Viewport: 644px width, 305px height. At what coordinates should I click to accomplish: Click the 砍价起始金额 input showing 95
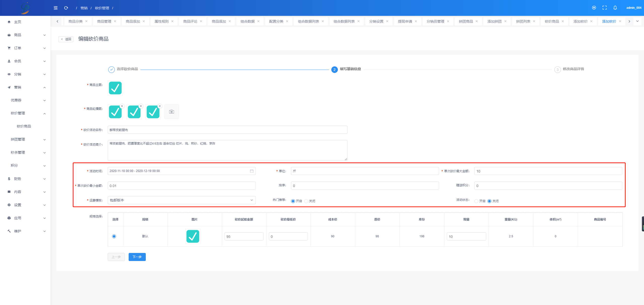pyautogui.click(x=244, y=236)
